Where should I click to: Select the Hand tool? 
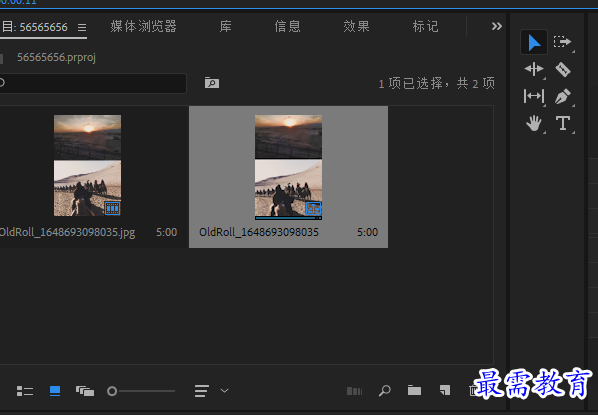click(534, 123)
